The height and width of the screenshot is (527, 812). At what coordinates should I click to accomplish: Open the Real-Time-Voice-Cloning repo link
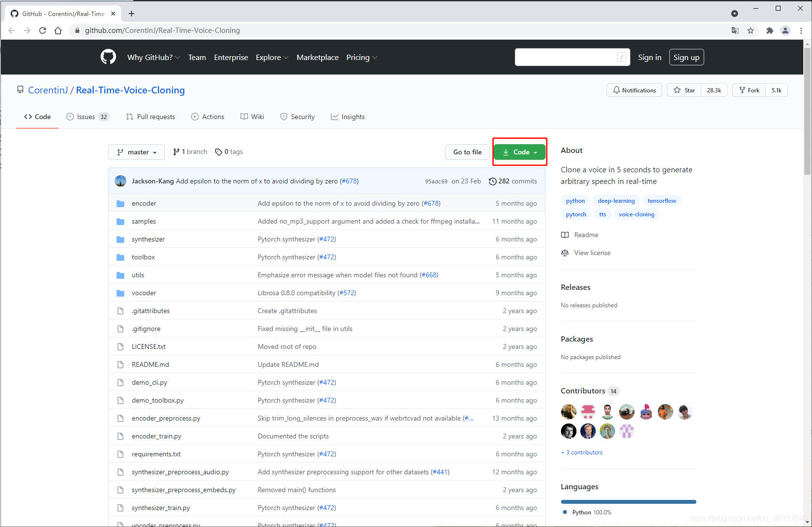pos(131,90)
